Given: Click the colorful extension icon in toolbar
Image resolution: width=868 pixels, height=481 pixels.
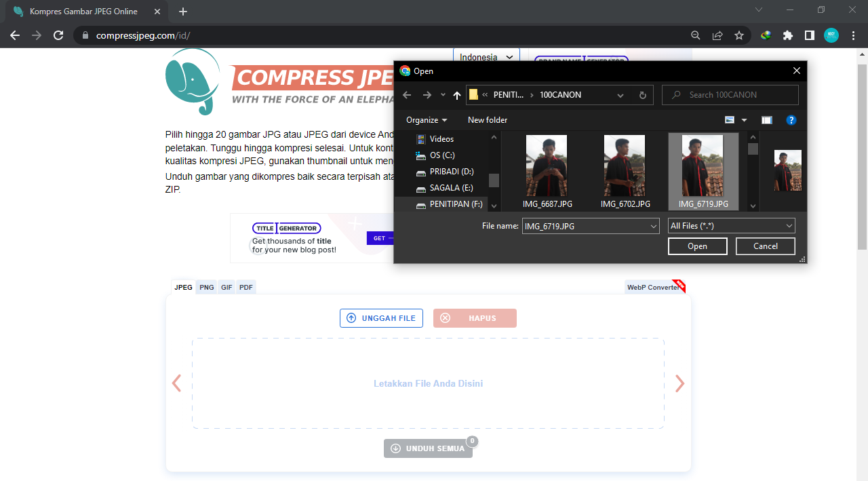Looking at the screenshot, I should point(766,35).
